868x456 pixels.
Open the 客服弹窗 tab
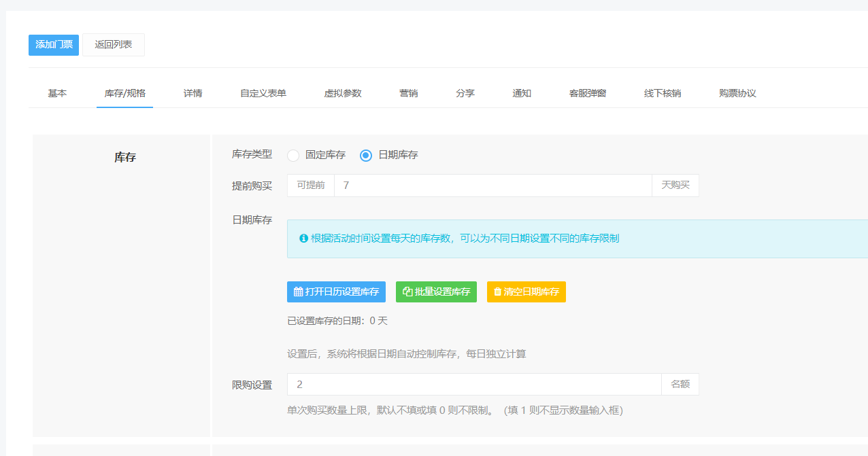[x=588, y=93]
